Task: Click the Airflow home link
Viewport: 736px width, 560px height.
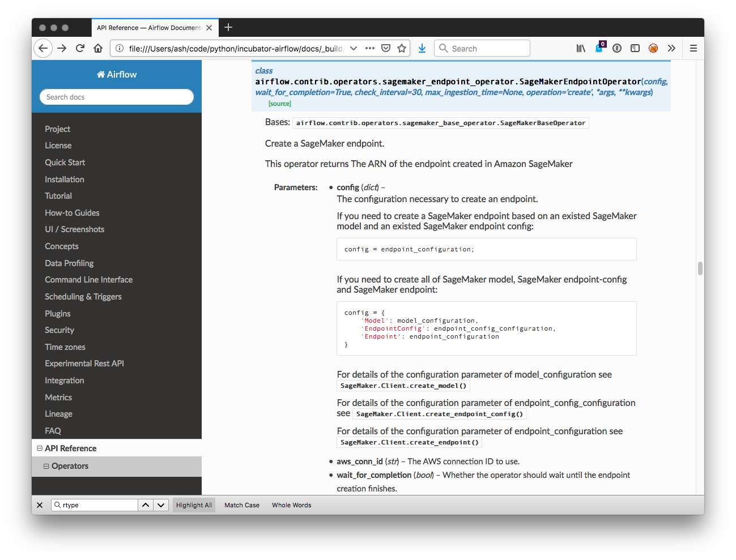Action: click(x=117, y=74)
